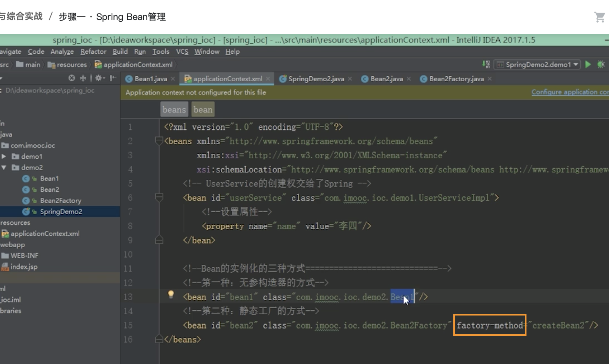Fold the userService bean at line 6
Image resolution: width=609 pixels, height=364 pixels.
point(159,197)
